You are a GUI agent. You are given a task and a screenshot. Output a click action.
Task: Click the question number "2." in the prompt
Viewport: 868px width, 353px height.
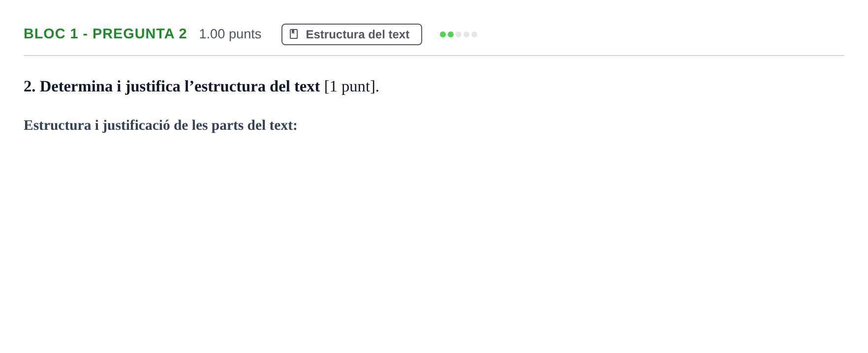(30, 87)
